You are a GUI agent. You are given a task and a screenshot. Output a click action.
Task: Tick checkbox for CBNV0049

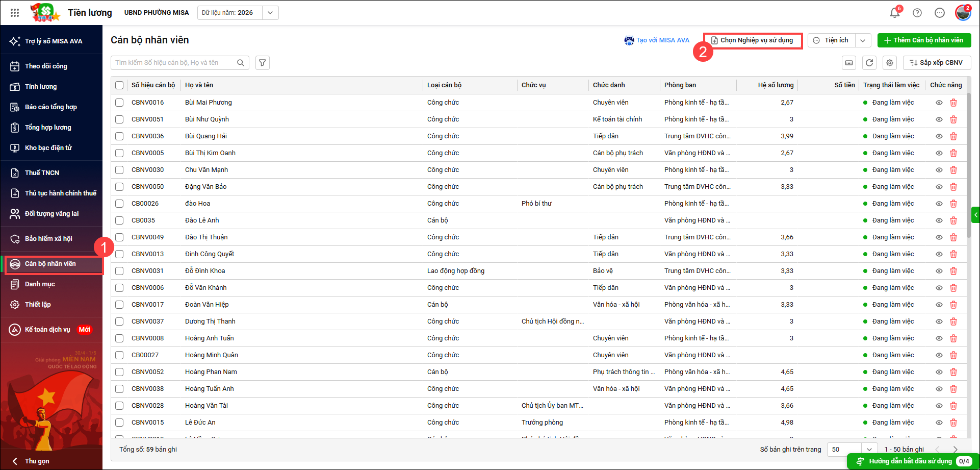pyautogui.click(x=119, y=237)
